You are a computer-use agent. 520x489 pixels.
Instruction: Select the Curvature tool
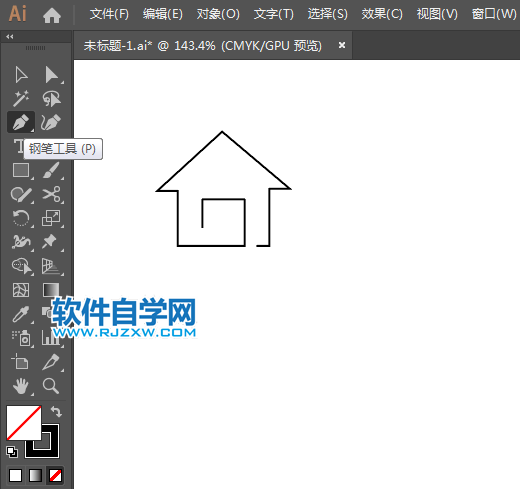(x=51, y=122)
